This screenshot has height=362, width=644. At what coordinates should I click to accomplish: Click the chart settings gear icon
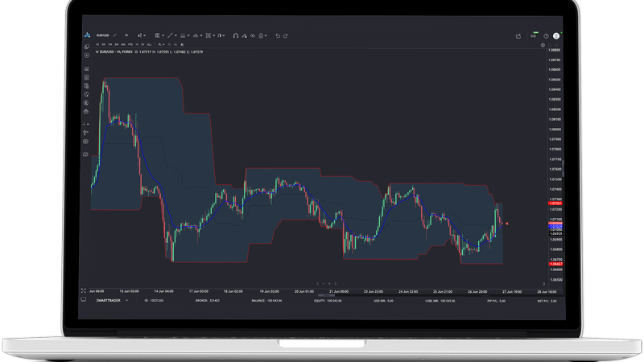[x=543, y=45]
